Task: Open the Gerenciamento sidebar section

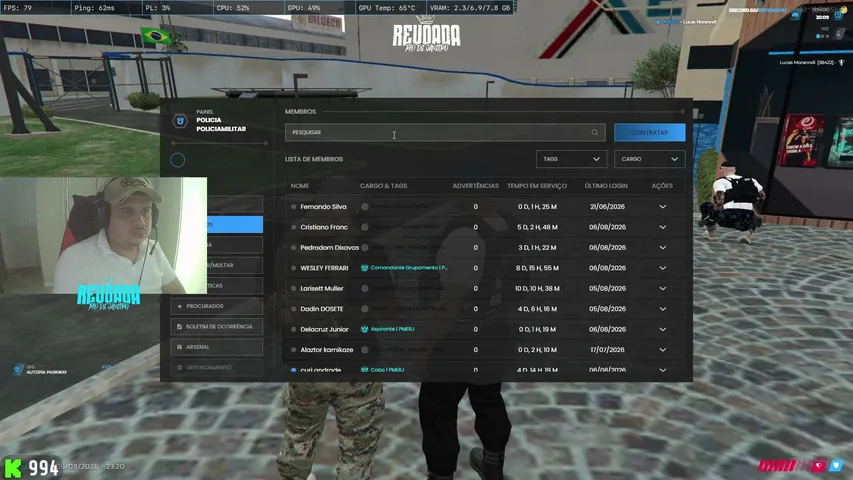Action: [x=217, y=367]
